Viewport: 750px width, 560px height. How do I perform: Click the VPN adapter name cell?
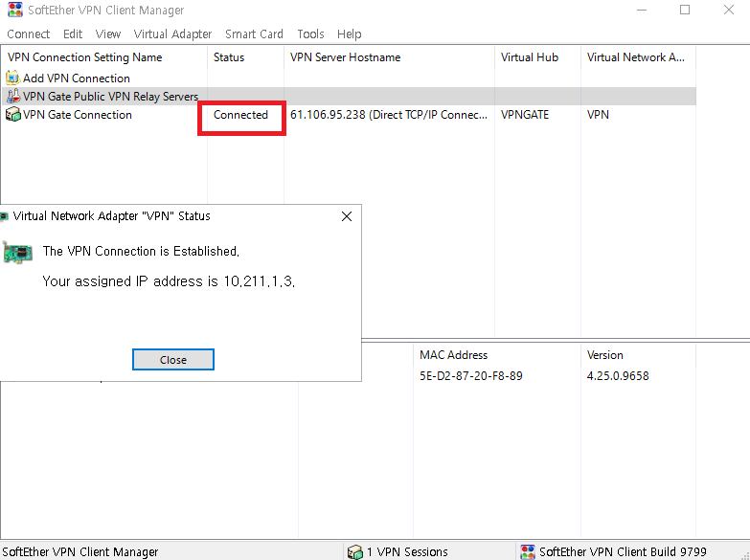(598, 115)
